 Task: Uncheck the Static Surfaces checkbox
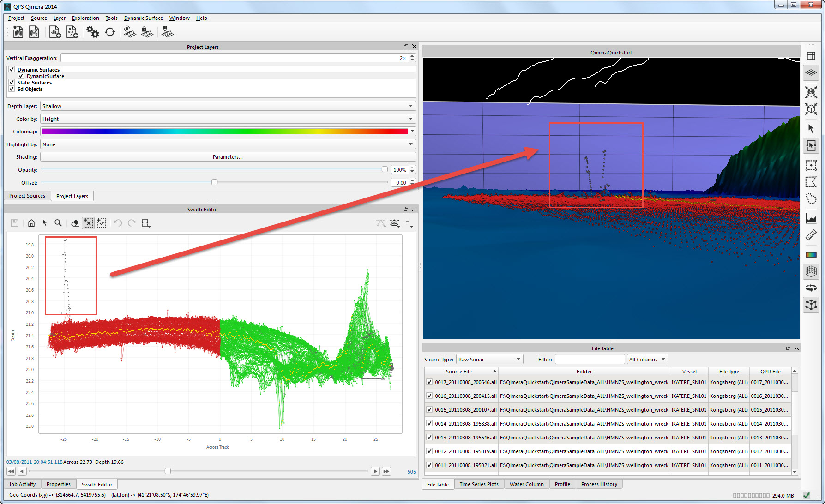point(12,83)
